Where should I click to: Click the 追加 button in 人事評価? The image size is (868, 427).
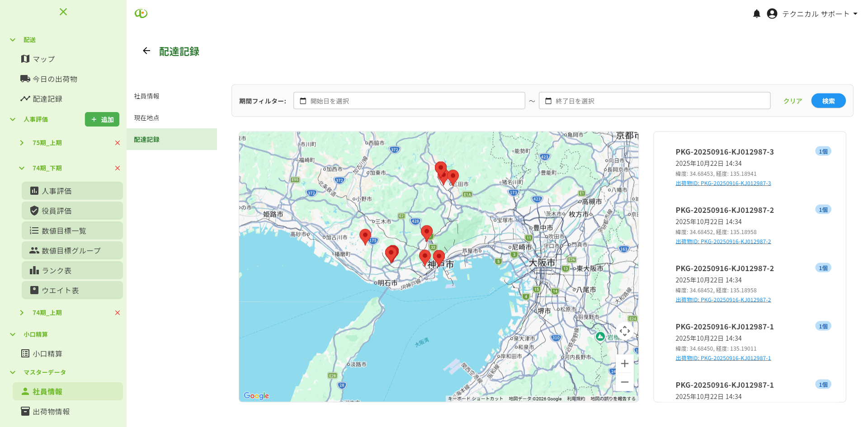(102, 119)
